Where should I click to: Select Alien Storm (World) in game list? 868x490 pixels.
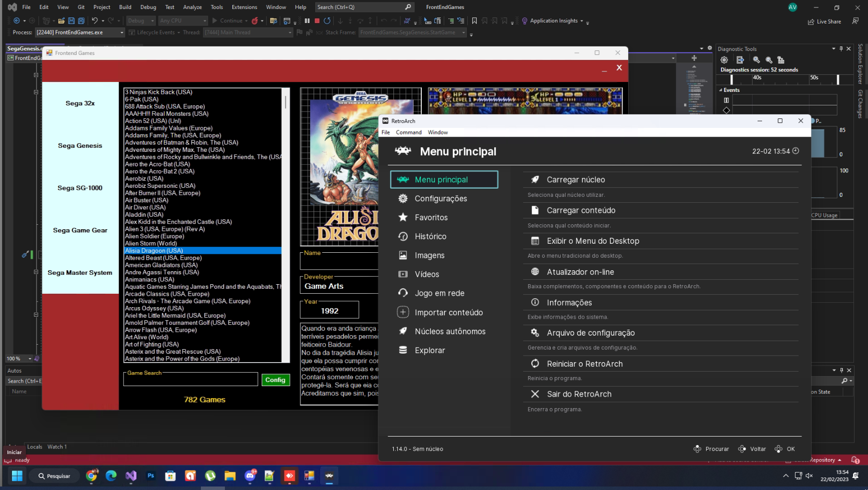tap(203, 243)
